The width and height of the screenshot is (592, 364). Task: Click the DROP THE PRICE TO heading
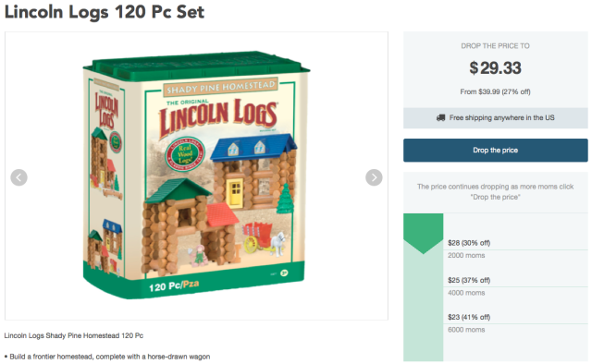tap(496, 46)
